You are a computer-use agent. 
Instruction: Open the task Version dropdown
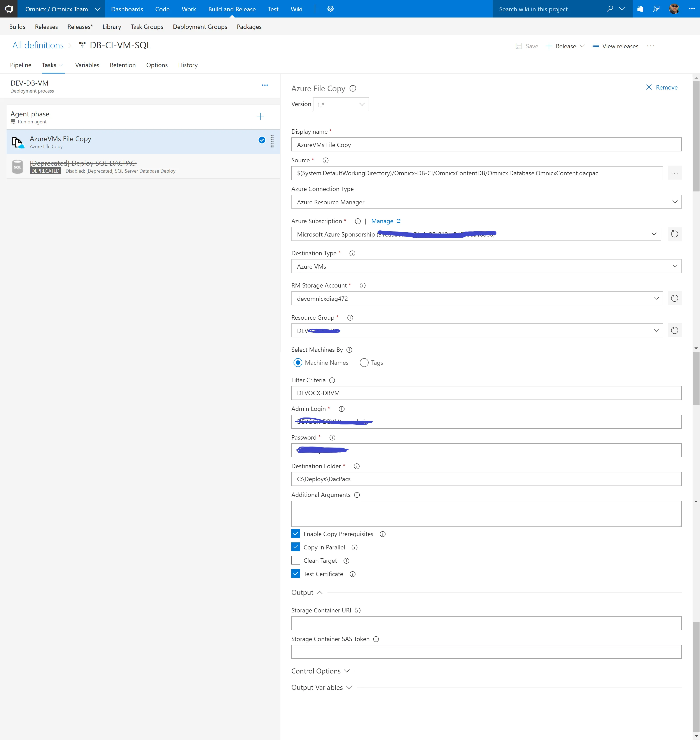(340, 105)
